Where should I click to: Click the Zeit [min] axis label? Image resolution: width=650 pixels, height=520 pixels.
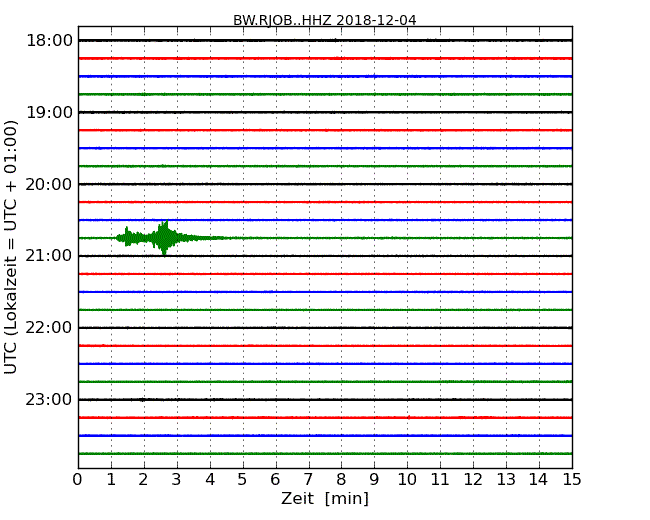point(325,498)
